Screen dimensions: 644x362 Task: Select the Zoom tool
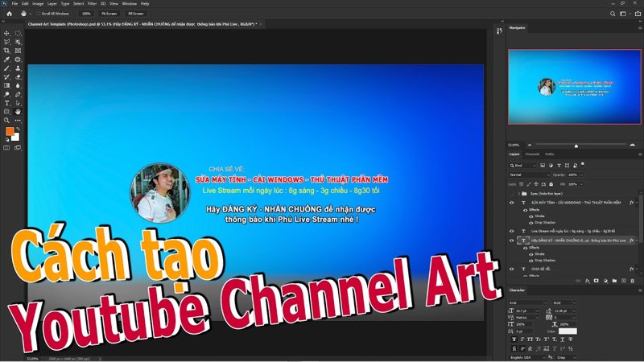[7, 121]
